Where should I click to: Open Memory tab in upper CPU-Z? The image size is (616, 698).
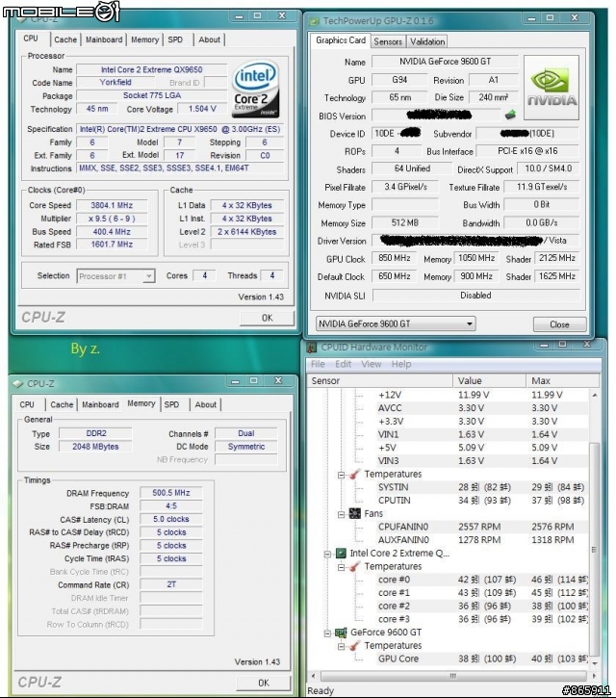click(144, 39)
